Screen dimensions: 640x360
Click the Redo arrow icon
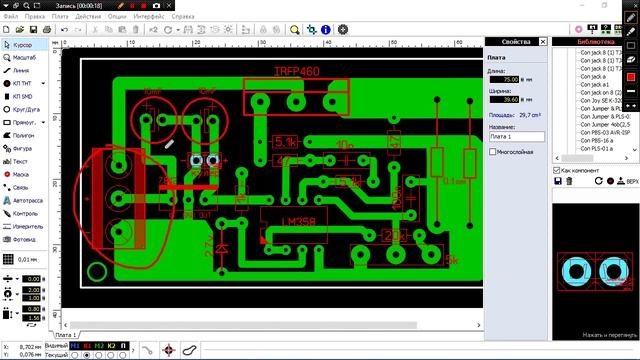pos(78,30)
